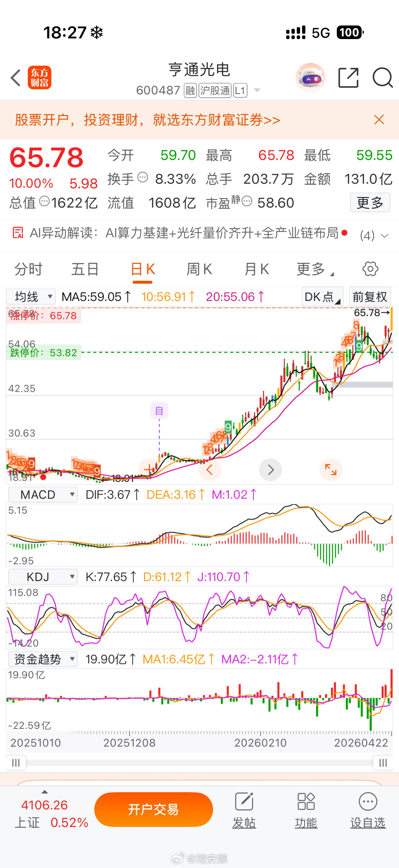Move chart right with arrow button
The height and width of the screenshot is (868, 399).
point(270,469)
